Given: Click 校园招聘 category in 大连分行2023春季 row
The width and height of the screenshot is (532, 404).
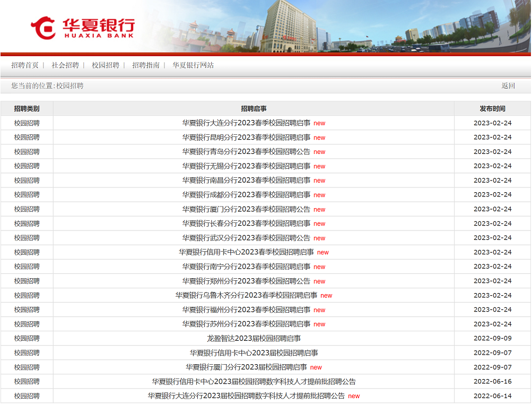Looking at the screenshot, I should [27, 123].
